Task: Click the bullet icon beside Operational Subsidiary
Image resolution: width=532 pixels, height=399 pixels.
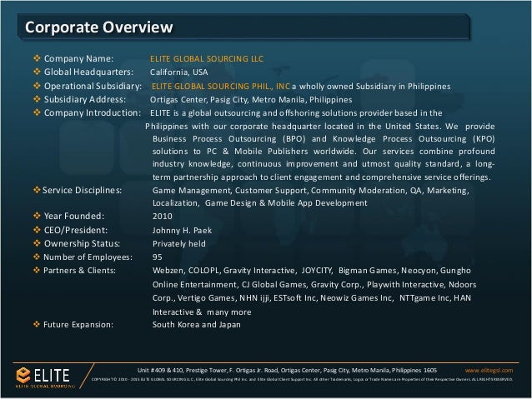Action: 37,86
